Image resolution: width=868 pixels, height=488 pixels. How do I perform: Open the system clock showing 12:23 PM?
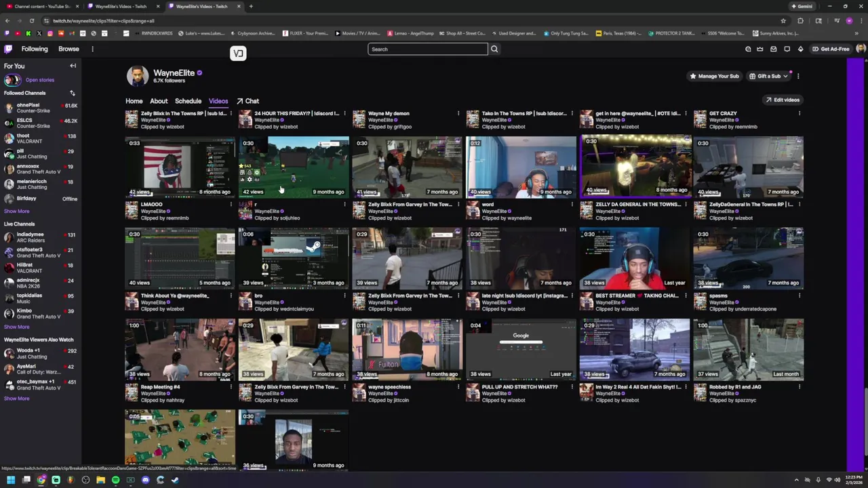tap(853, 480)
